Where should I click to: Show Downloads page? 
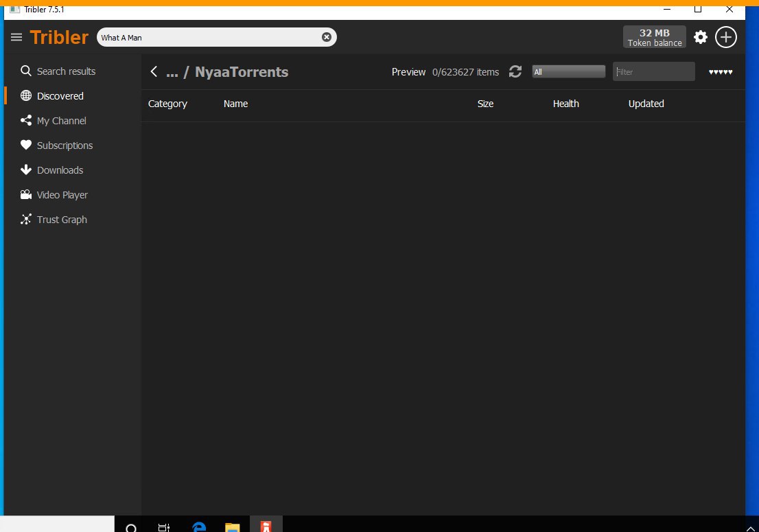coord(60,170)
